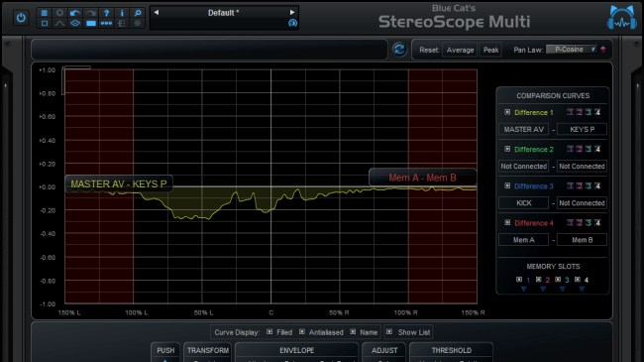
Task: Toggle the Difference 4 checkbox
Action: click(x=507, y=222)
